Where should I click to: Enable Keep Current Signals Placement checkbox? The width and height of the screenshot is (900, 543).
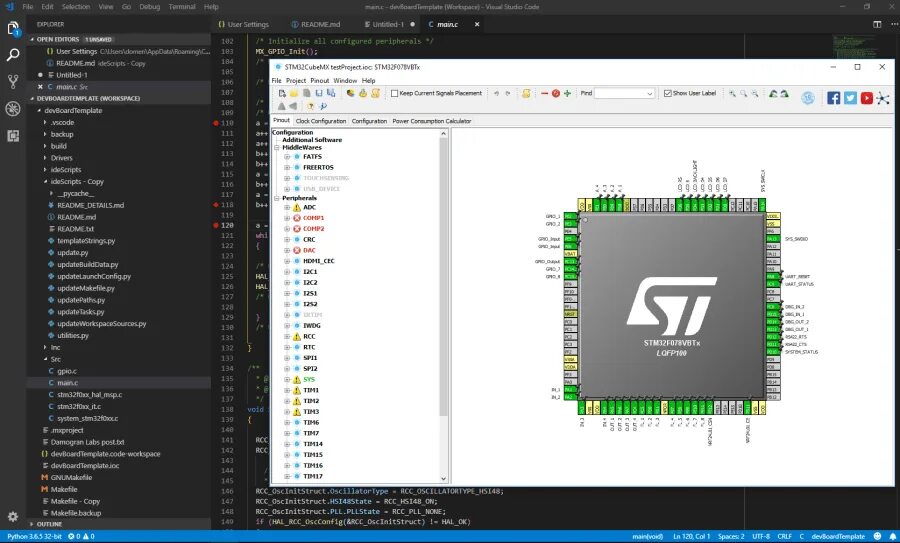coord(394,93)
